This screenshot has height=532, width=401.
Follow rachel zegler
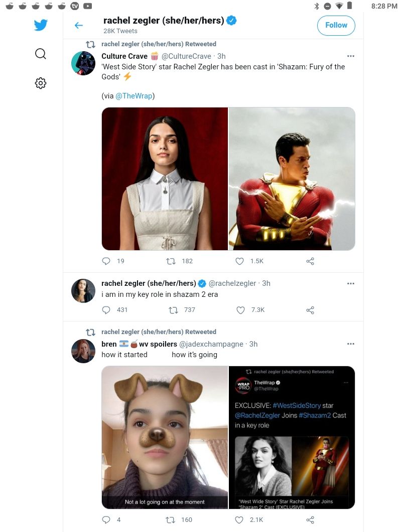[x=336, y=25]
